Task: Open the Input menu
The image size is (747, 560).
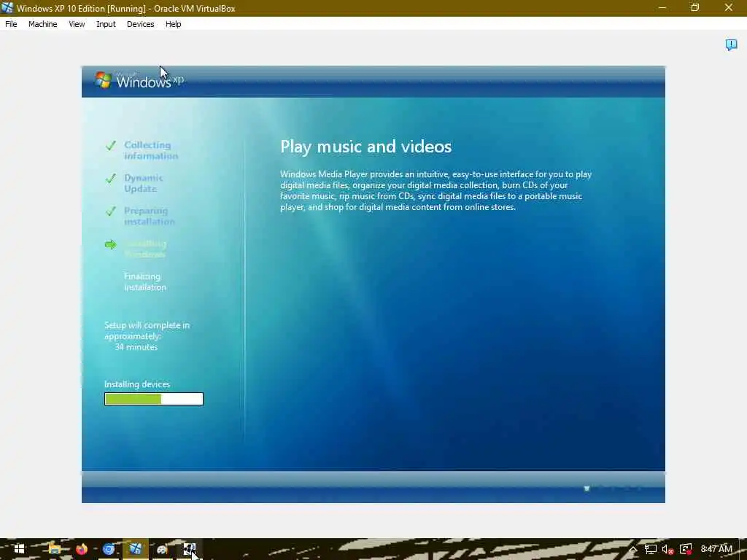Action: (106, 24)
